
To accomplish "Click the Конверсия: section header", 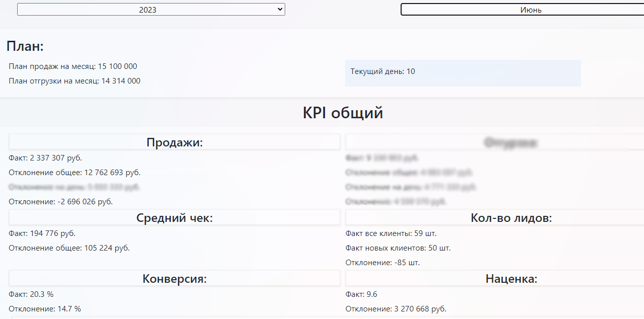I will pyautogui.click(x=174, y=278).
